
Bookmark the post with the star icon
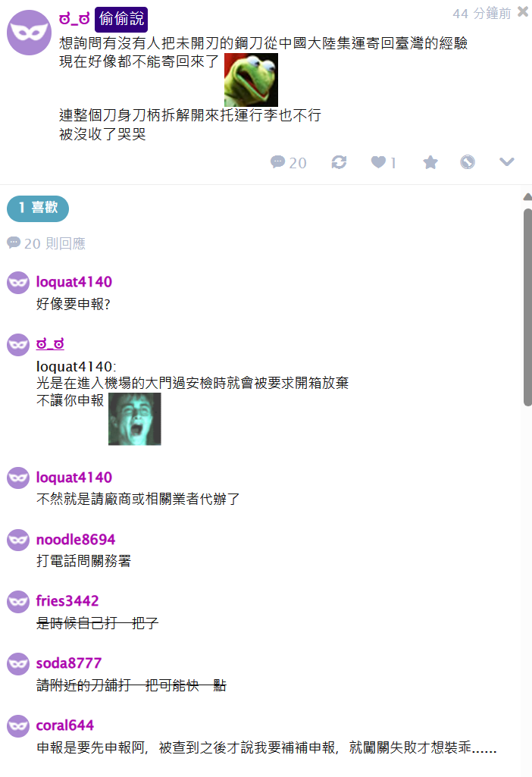coord(430,162)
